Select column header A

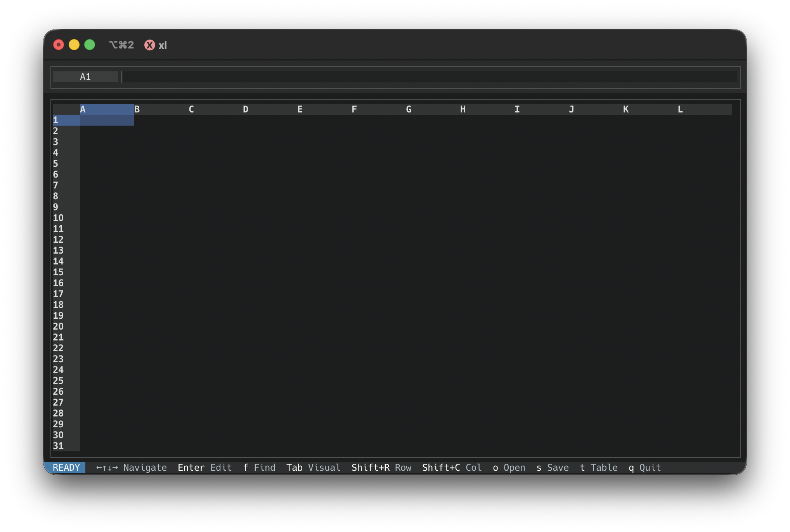107,109
